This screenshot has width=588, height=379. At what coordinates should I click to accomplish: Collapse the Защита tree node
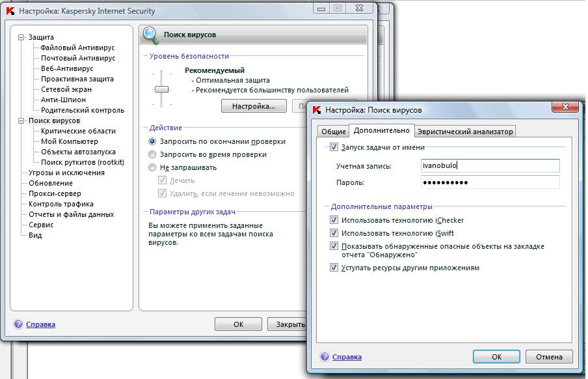pyautogui.click(x=21, y=37)
